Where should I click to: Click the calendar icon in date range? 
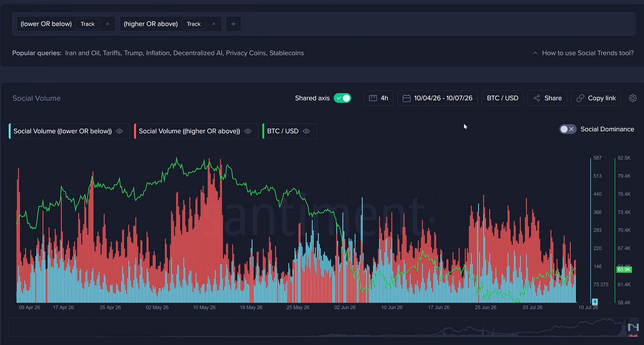(x=407, y=98)
